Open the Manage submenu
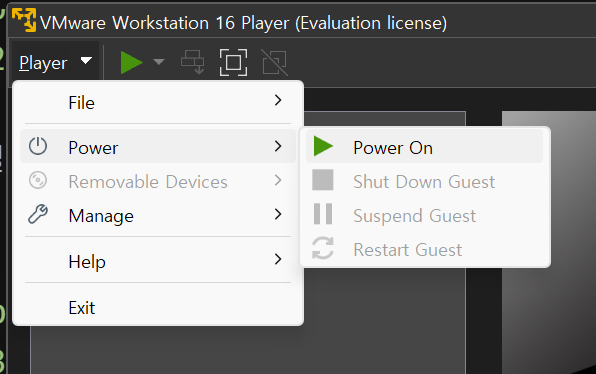This screenshot has width=596, height=374. coord(158,215)
